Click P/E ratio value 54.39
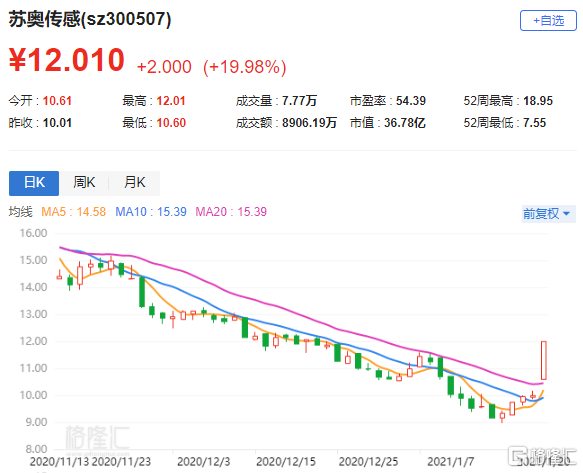The height and width of the screenshot is (473, 583). tap(410, 101)
